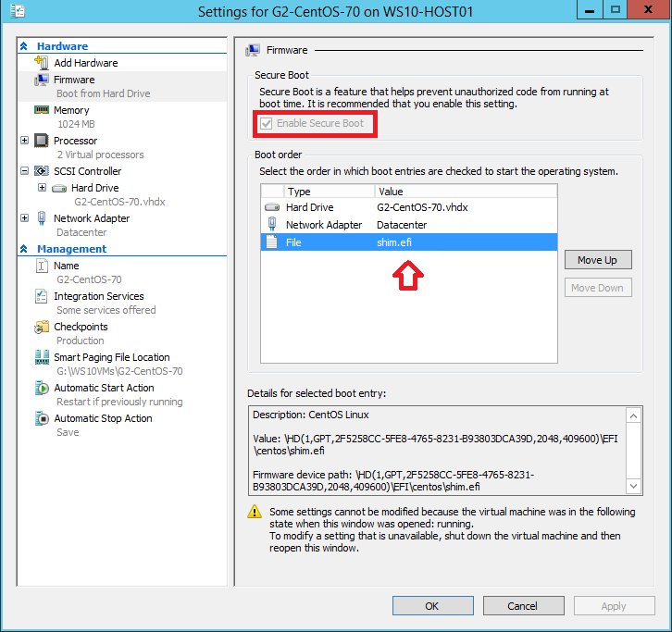Image resolution: width=672 pixels, height=632 pixels.
Task: Click the Firmware icon in the hardware tree
Action: click(42, 80)
